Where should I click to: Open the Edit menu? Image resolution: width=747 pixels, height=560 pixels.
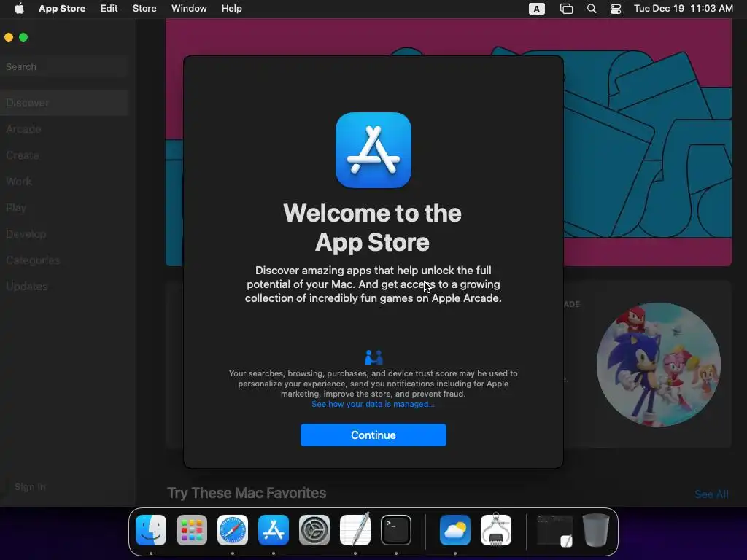coord(109,9)
